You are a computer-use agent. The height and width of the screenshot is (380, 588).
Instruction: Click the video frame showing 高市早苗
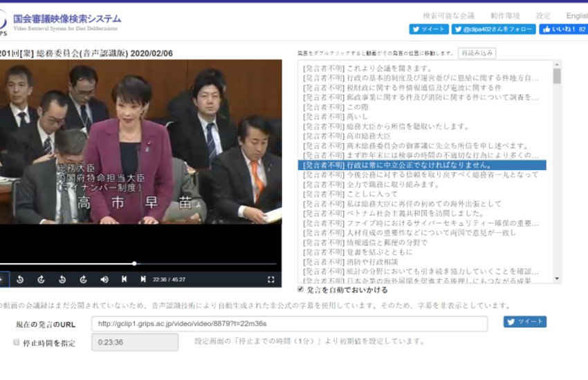[x=140, y=142]
